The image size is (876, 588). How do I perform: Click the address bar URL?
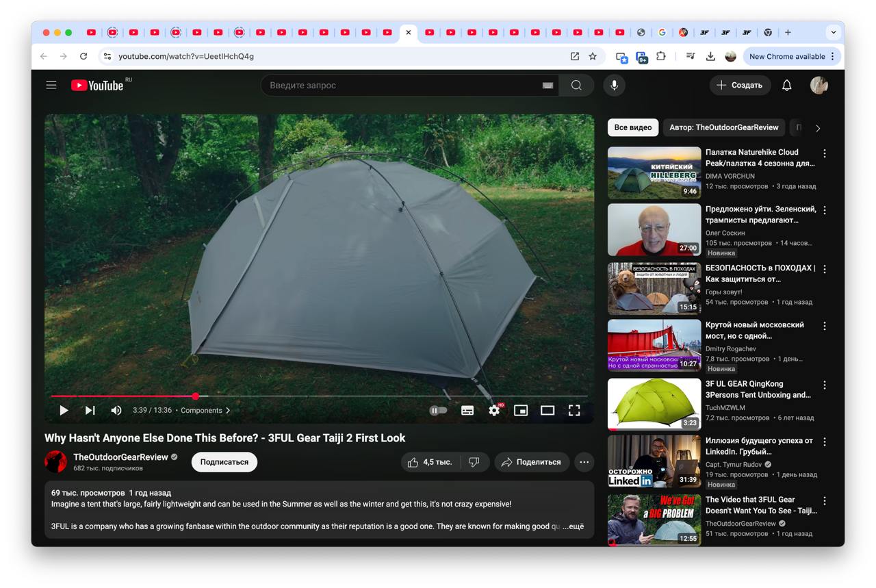[186, 56]
